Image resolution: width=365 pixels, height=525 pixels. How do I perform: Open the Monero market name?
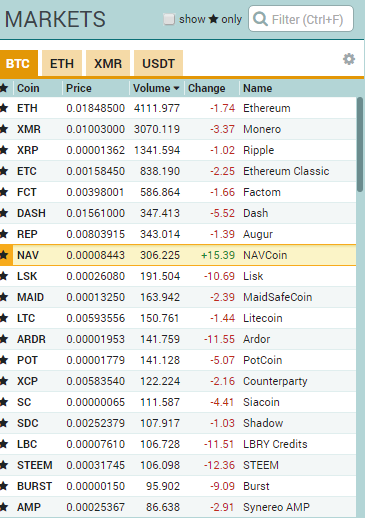coord(262,129)
